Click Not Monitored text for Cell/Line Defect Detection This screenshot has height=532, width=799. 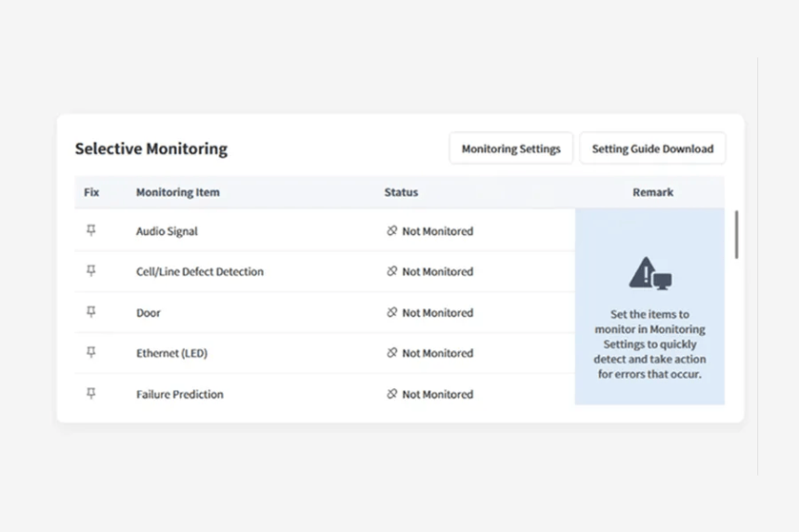438,272
